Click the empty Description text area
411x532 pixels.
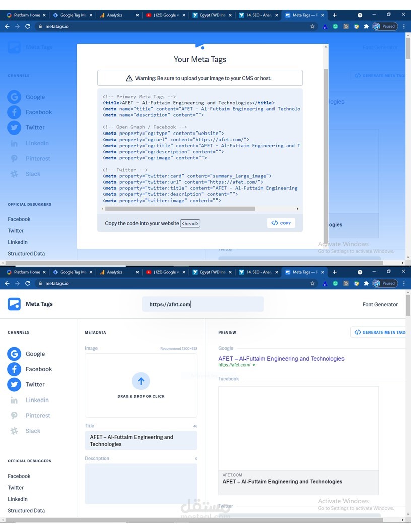(x=141, y=484)
